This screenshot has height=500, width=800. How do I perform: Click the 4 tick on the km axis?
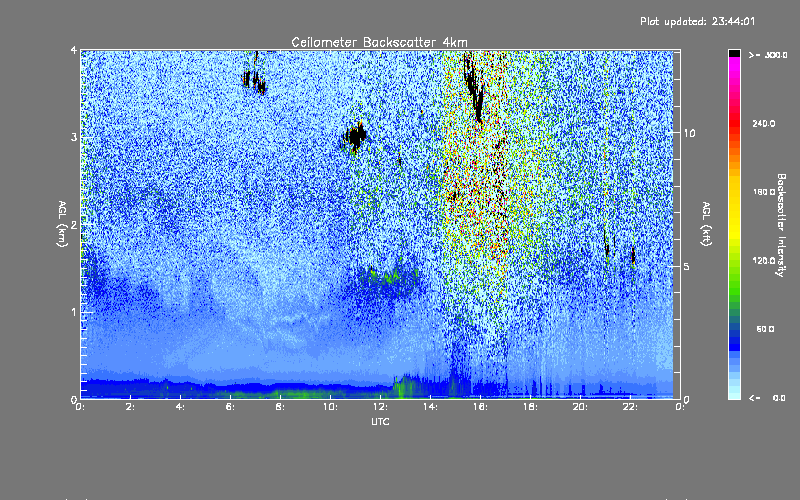74,51
